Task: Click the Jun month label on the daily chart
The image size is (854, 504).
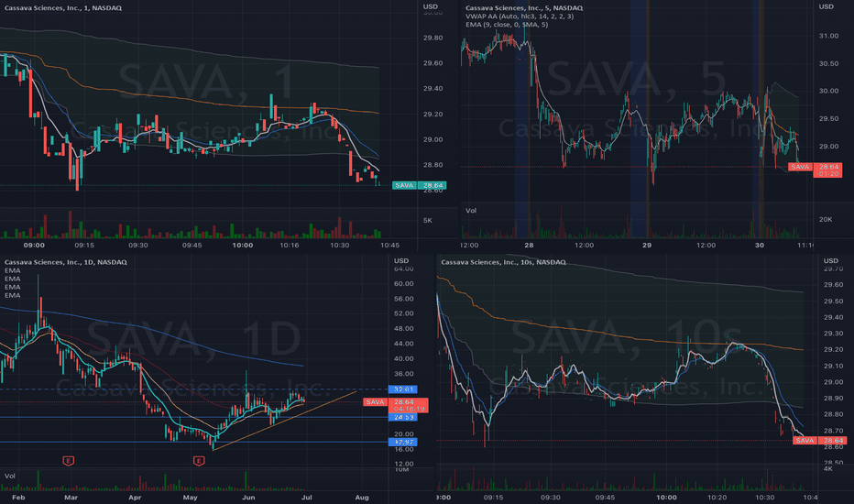Action: pyautogui.click(x=248, y=498)
